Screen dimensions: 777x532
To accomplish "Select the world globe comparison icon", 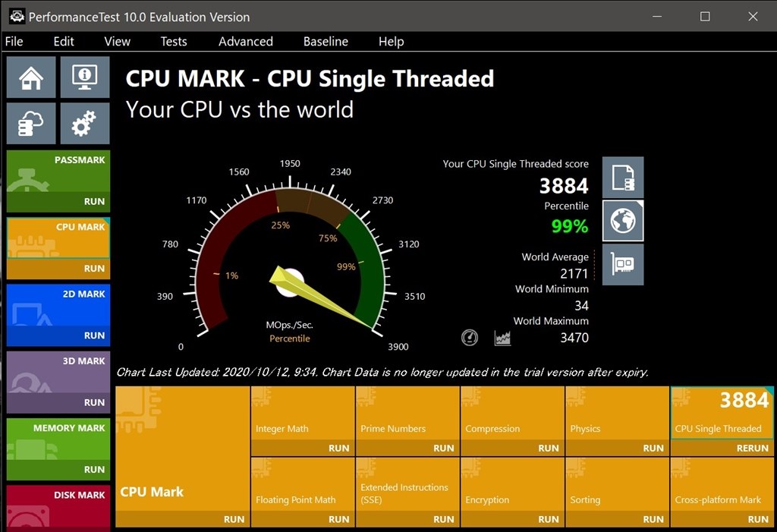I will point(623,221).
